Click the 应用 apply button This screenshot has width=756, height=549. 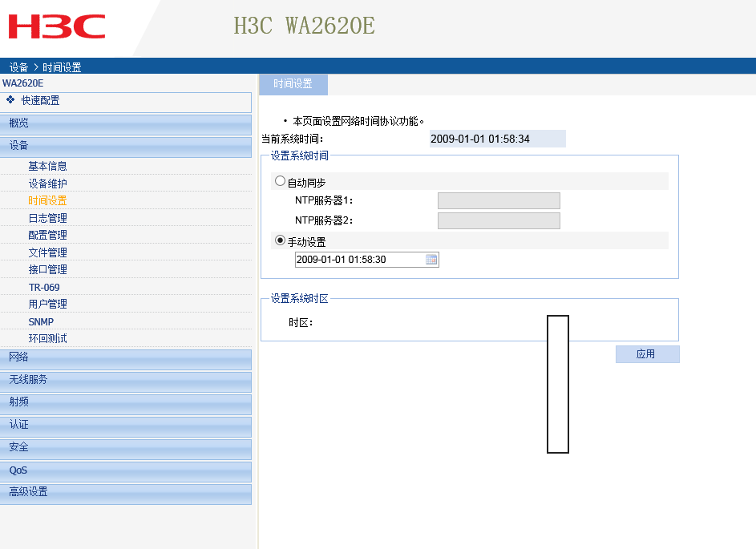648,354
